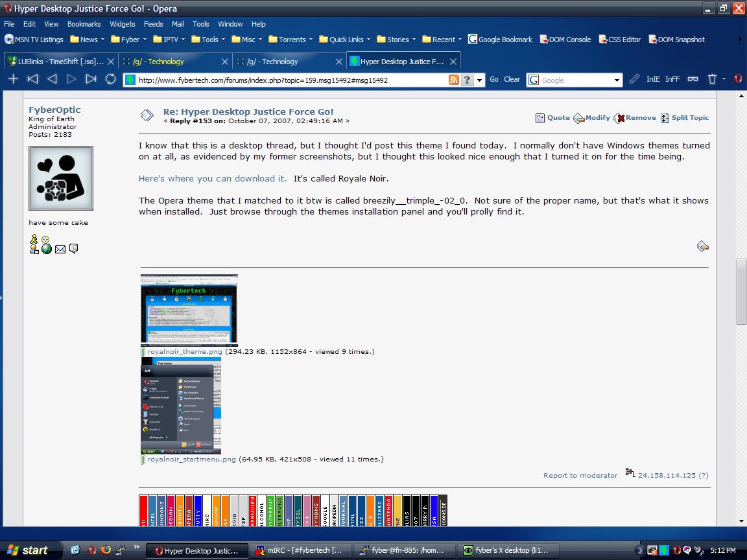Viewport: 747px width, 560px height.
Task: Click the Go button next to address bar
Action: click(494, 79)
